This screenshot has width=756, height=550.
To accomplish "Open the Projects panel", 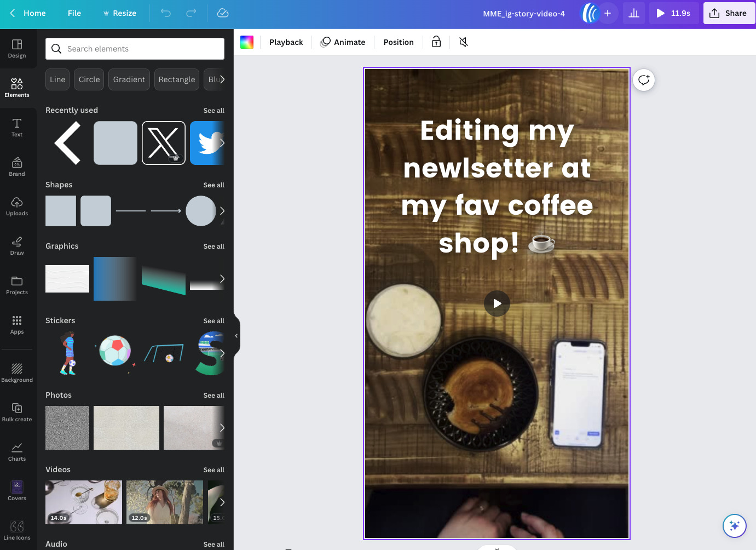I will [x=16, y=285].
